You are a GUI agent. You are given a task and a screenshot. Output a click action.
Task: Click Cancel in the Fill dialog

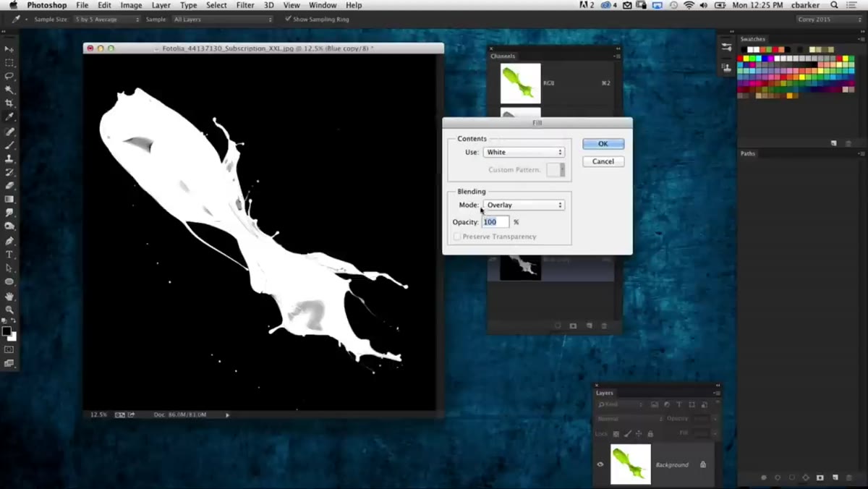point(603,161)
